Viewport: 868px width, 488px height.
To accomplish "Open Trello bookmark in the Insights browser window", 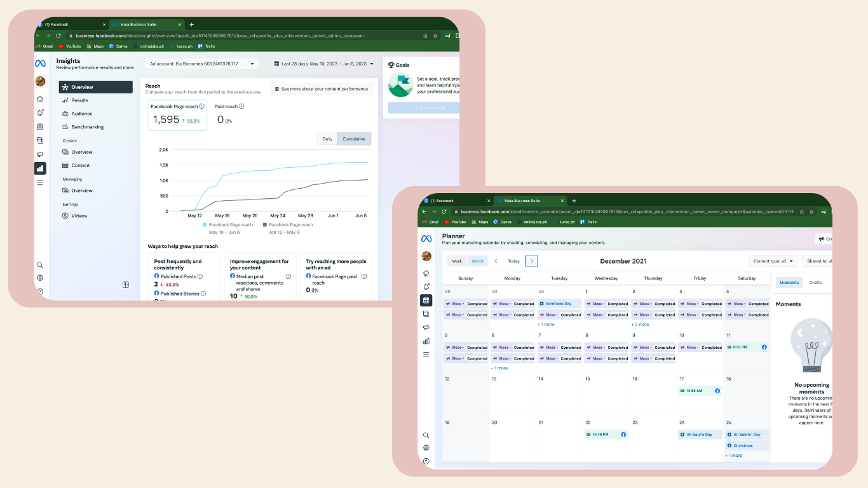I will [x=207, y=46].
